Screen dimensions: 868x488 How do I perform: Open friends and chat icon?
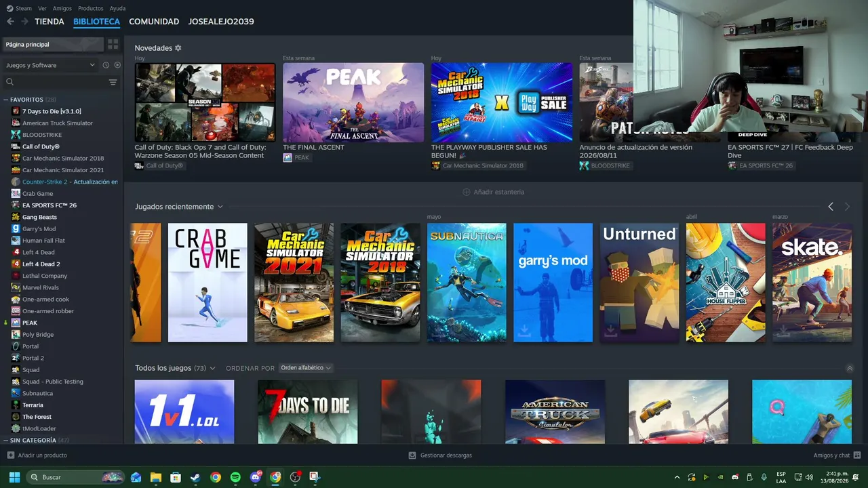coord(857,455)
